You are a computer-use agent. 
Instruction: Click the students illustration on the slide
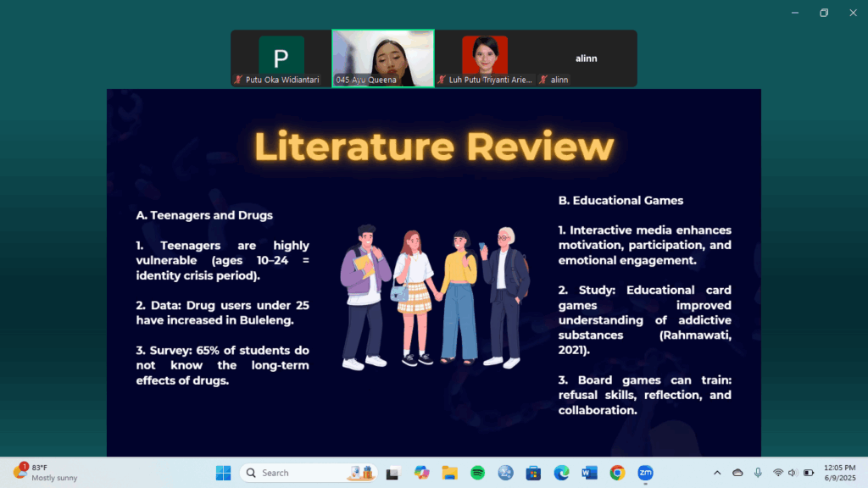tap(434, 297)
